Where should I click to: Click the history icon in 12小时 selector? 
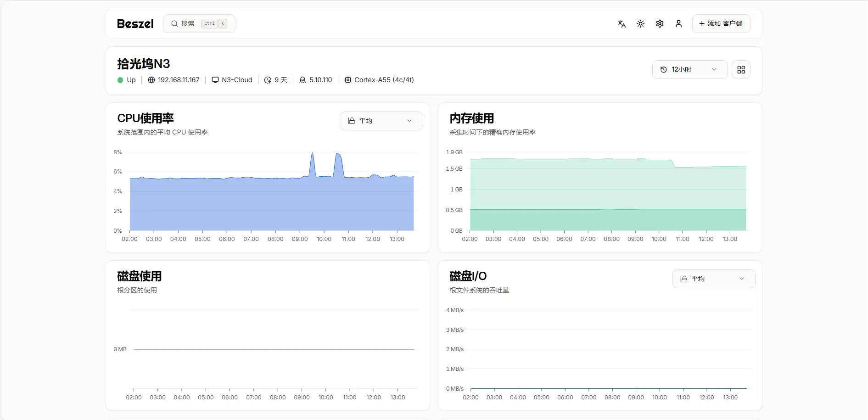[663, 69]
